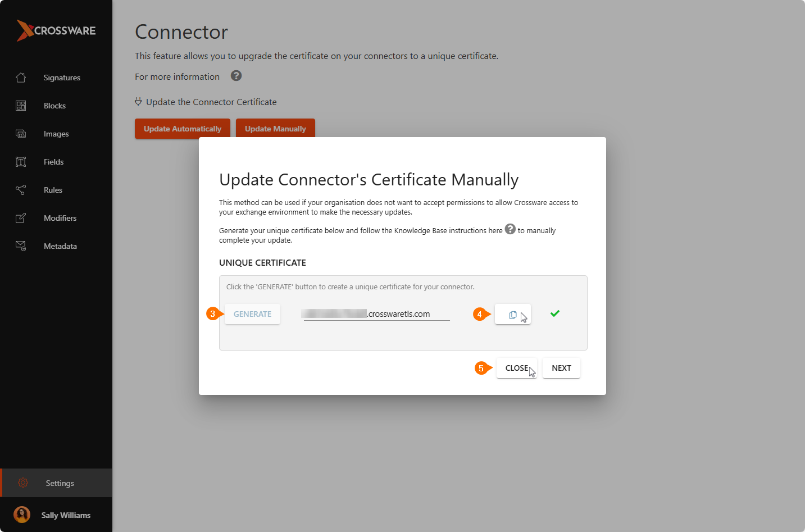Go to the Rules menu item

point(53,190)
